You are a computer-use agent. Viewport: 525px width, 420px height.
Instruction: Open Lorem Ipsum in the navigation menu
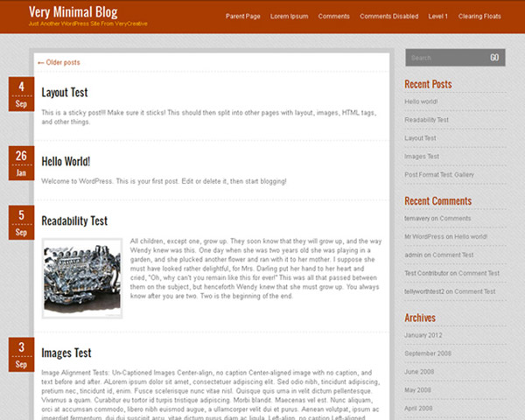[290, 17]
